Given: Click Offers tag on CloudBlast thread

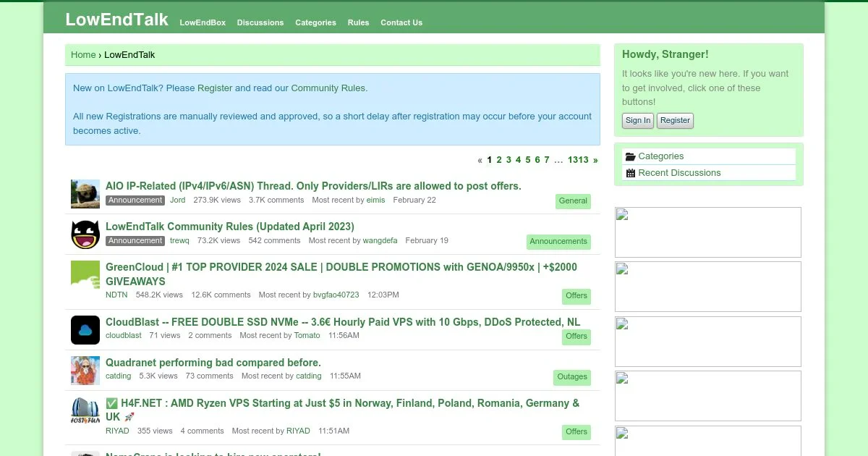Looking at the screenshot, I should [x=576, y=337].
